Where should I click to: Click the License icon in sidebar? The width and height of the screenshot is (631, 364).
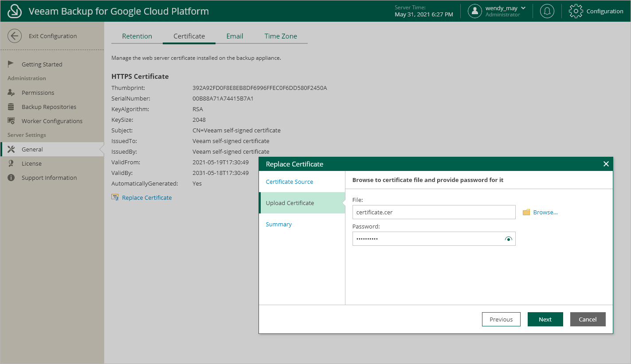pos(11,163)
